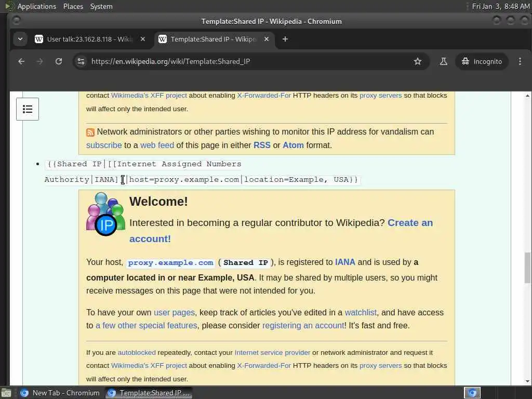Click the Shared IP template code text

[202, 171]
